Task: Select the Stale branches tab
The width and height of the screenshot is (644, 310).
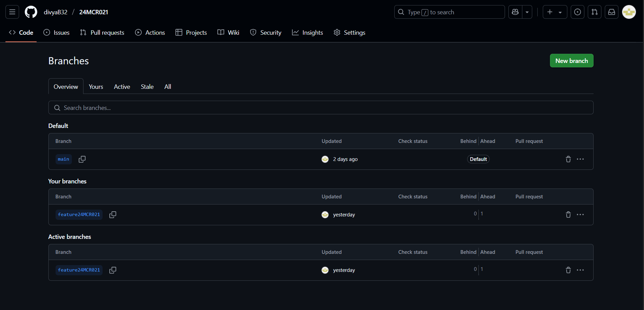Action: click(147, 86)
